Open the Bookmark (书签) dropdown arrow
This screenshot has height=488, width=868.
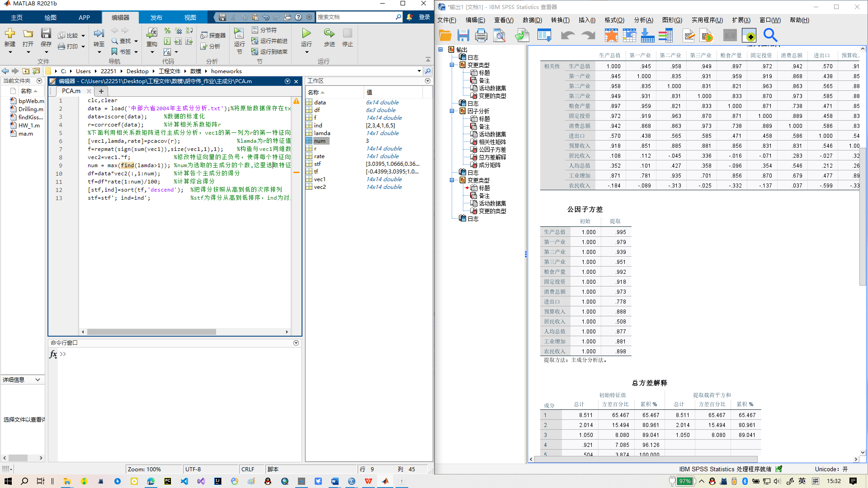coord(136,52)
